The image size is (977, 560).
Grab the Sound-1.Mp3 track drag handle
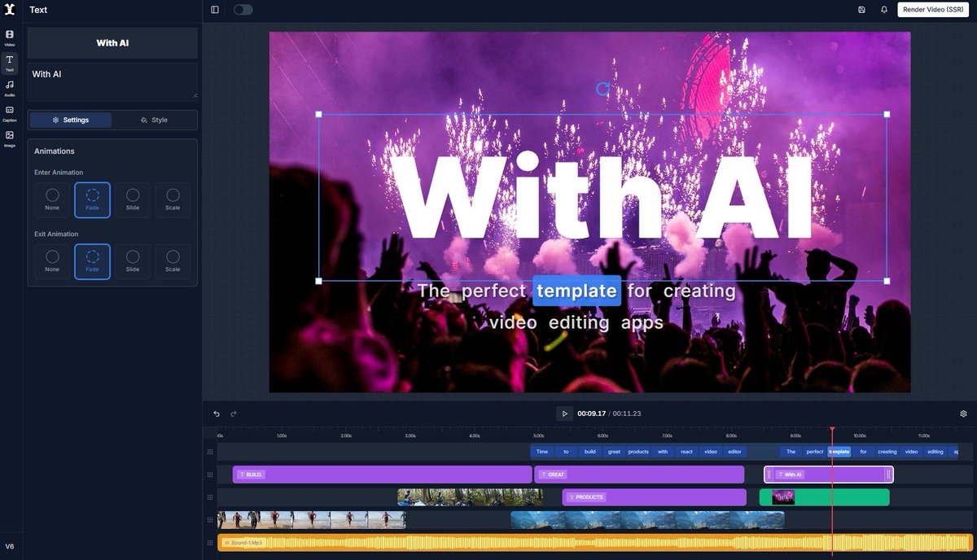click(x=210, y=542)
